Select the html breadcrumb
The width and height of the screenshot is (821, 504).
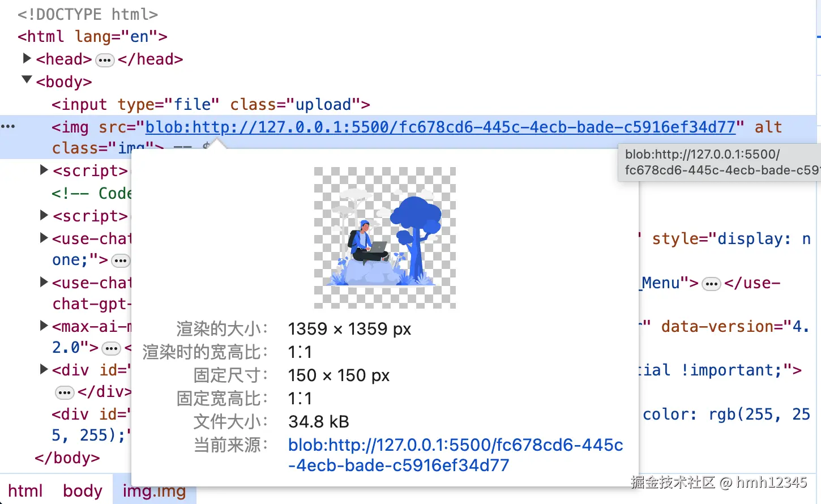pos(25,490)
